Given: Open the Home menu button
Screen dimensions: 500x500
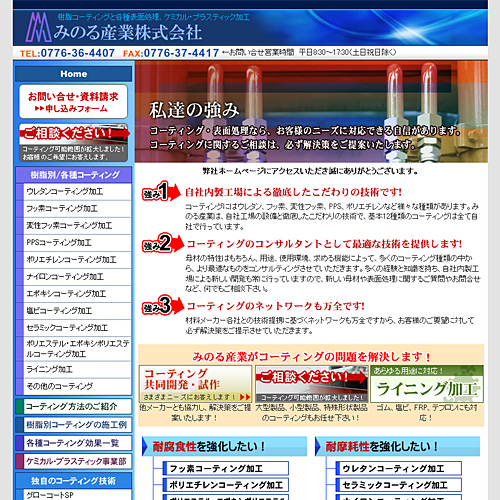Looking at the screenshot, I should point(74,74).
